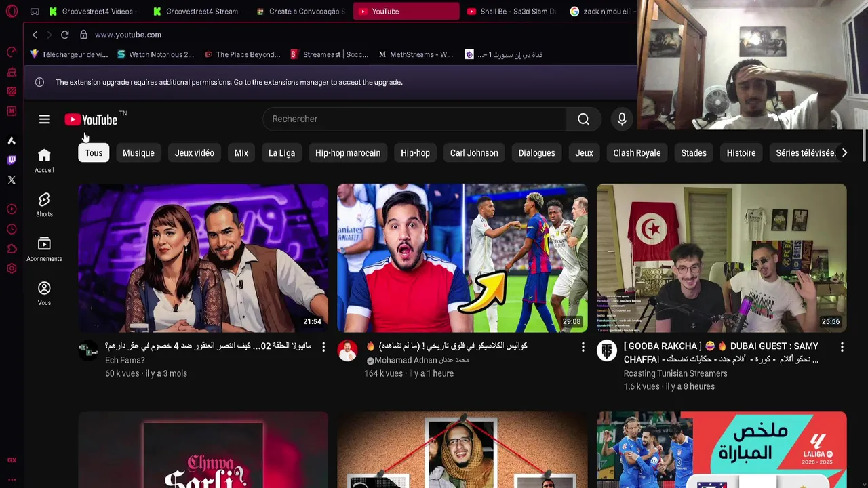Open browser settings gear in sidebar
Image resolution: width=868 pixels, height=488 pixels.
coord(12,268)
